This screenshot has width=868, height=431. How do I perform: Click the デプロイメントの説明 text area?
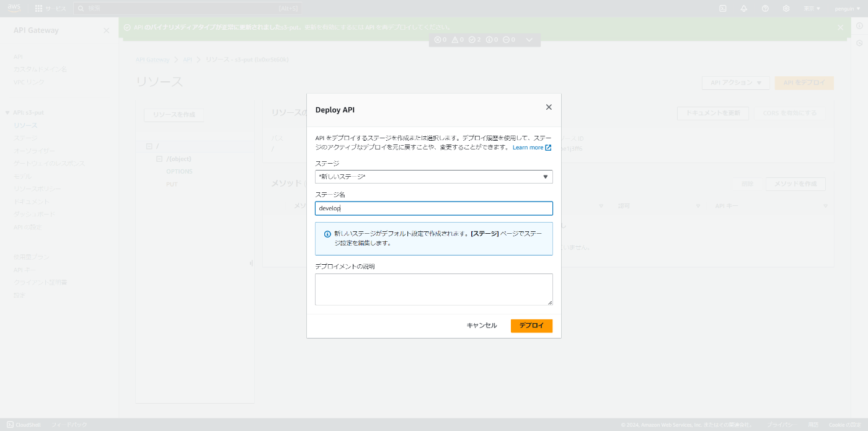(434, 290)
